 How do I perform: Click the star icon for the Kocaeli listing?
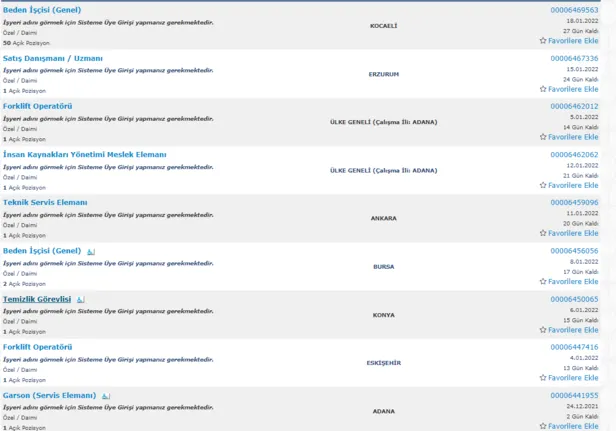(x=543, y=41)
